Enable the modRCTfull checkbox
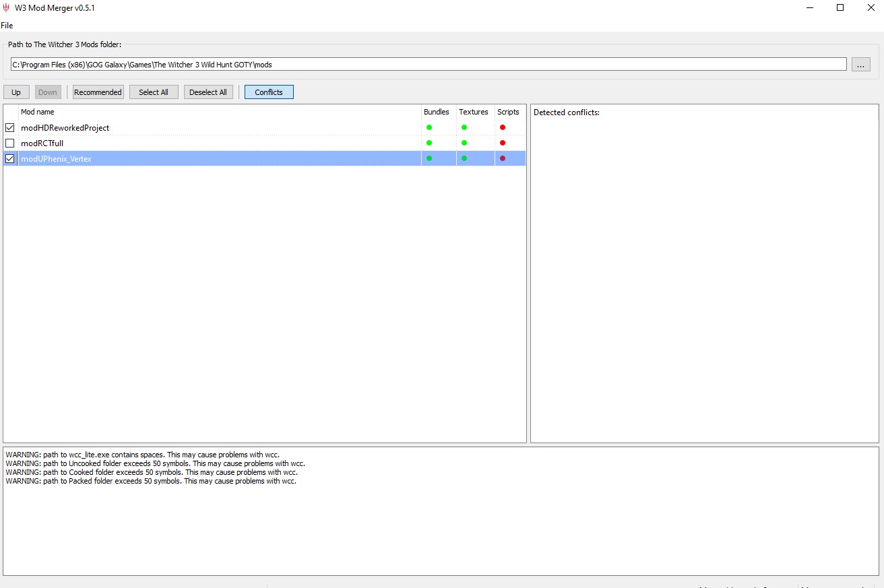884x588 pixels. pyautogui.click(x=10, y=143)
